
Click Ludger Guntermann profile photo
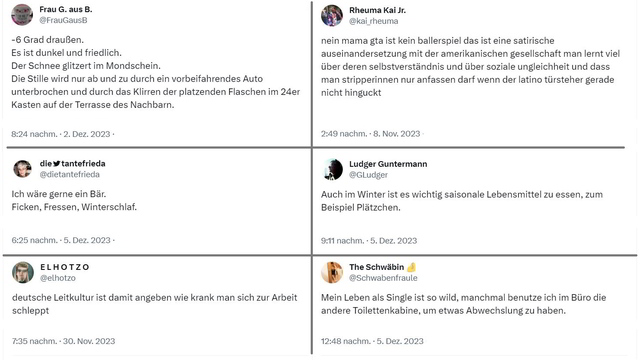tap(332, 169)
